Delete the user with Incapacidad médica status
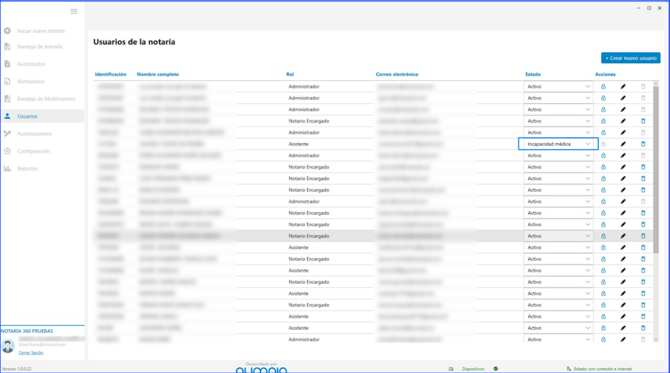 643,144
